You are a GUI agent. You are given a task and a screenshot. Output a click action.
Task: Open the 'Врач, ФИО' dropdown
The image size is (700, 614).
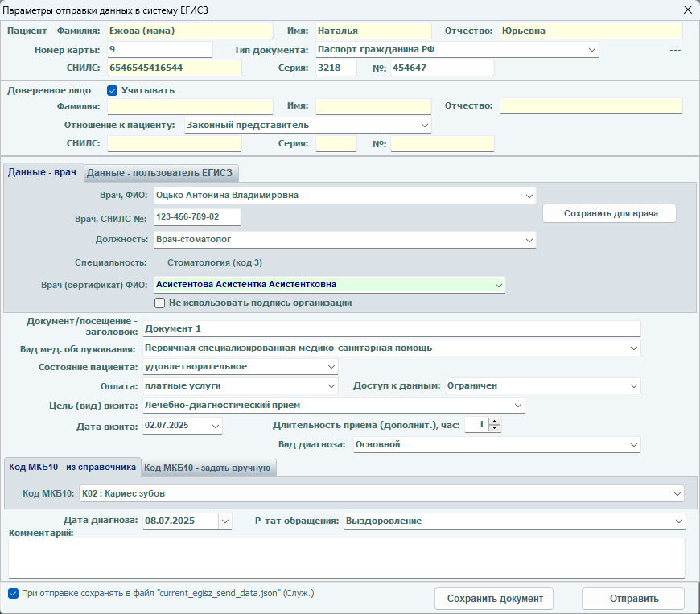[529, 195]
